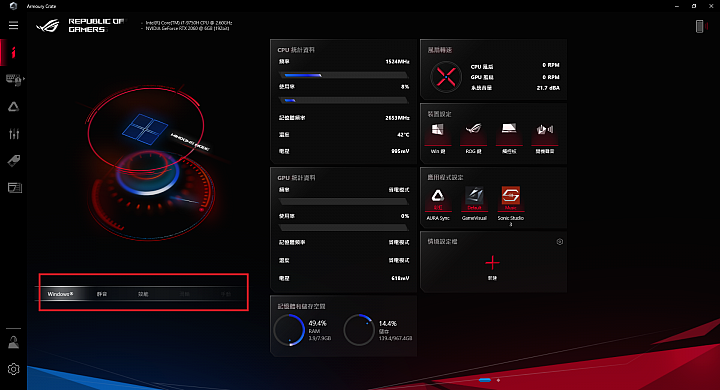Open the hamburger main menu
Screen dimensions: 720x390
13,25
